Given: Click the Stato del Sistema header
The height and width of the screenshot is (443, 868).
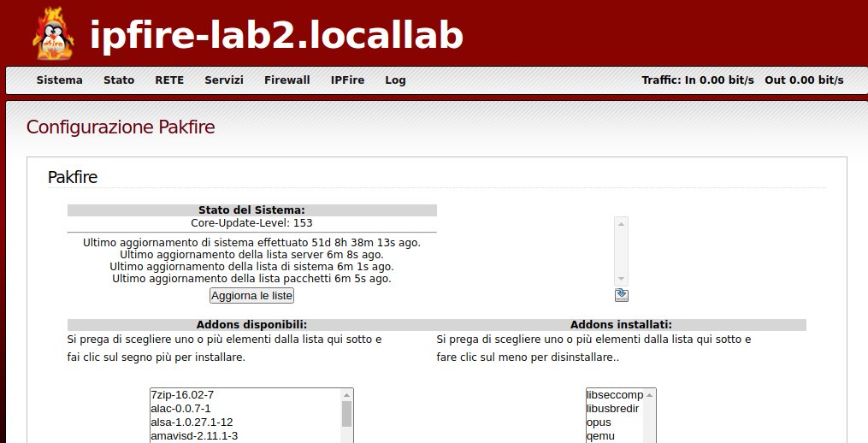Looking at the screenshot, I should tap(252, 210).
